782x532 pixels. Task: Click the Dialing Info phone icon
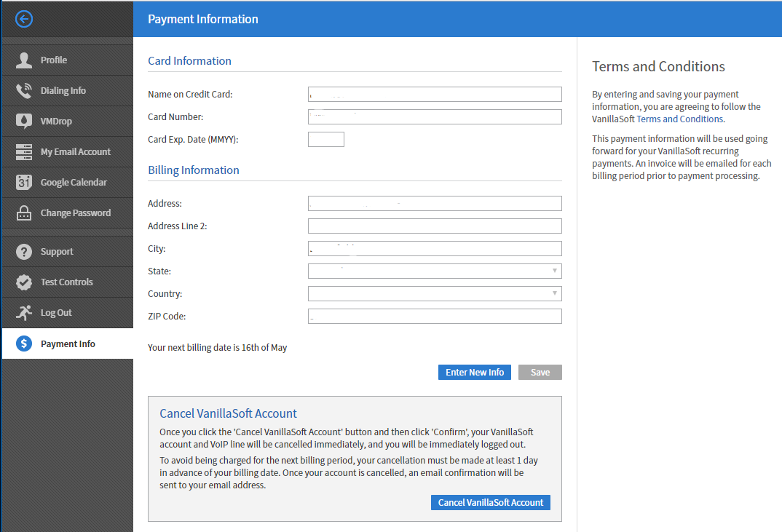(23, 90)
